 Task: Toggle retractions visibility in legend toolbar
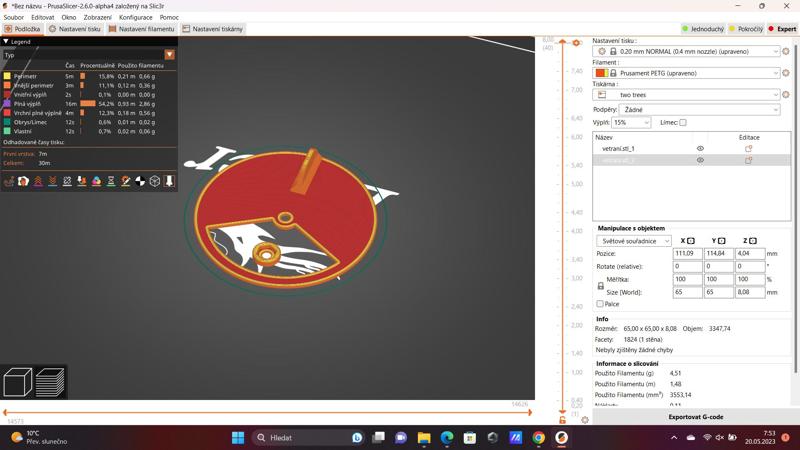tap(38, 181)
